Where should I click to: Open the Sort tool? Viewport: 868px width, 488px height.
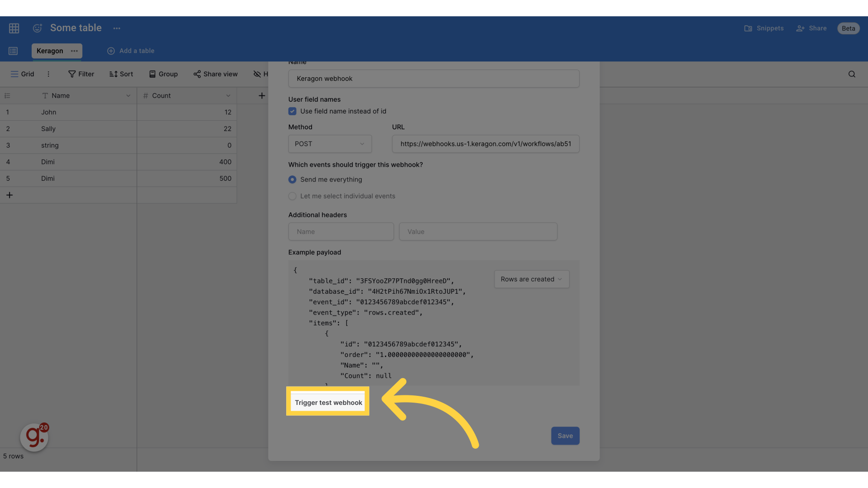click(x=121, y=74)
